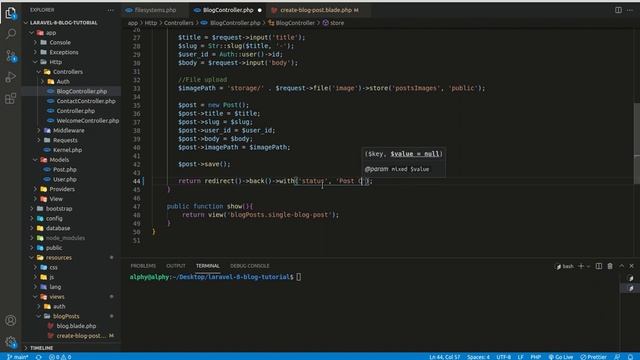Viewport: 640px width, 360px height.
Task: Collapse the app folder
Action: (x=51, y=33)
